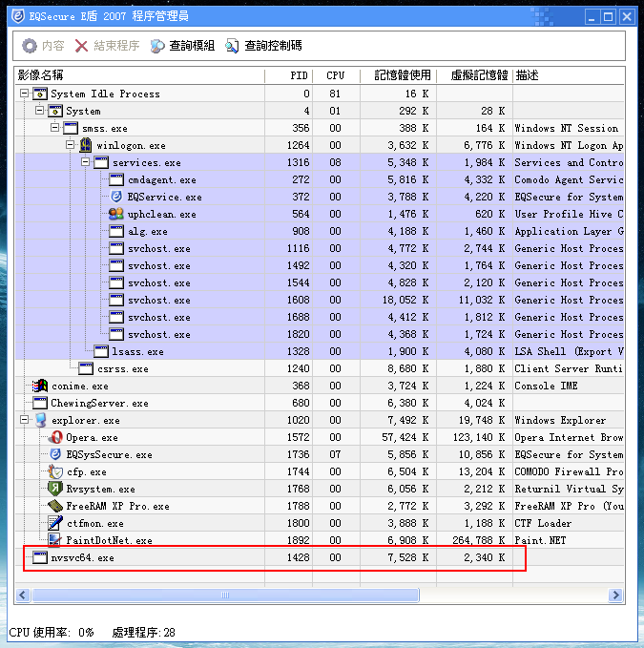The image size is (644, 648).
Task: Select the uphclean.exe users icon
Action: (116, 214)
